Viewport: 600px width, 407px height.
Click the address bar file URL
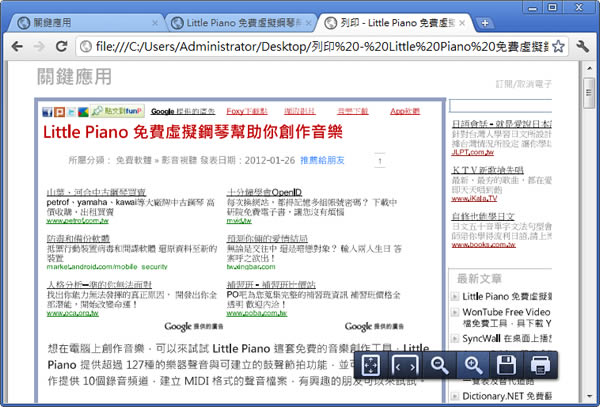(321, 47)
